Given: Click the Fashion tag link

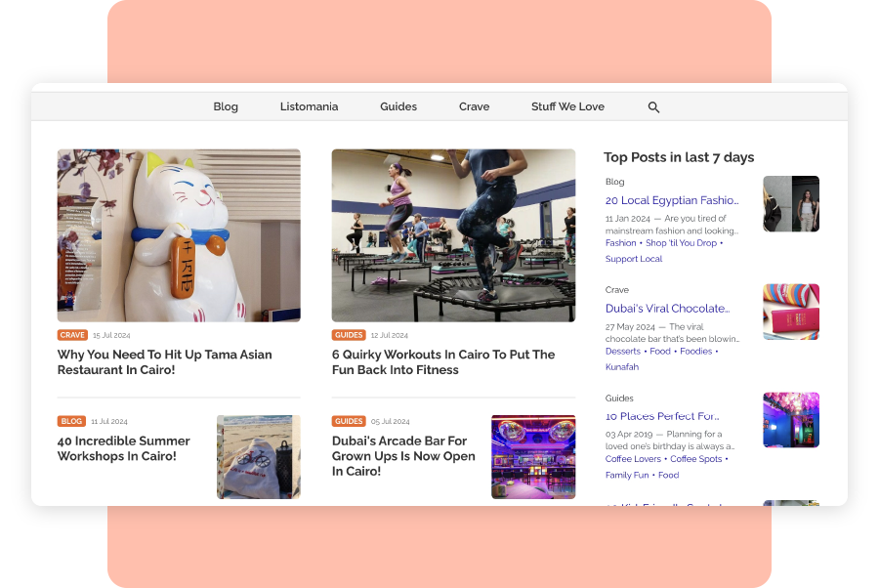Looking at the screenshot, I should pos(620,242).
